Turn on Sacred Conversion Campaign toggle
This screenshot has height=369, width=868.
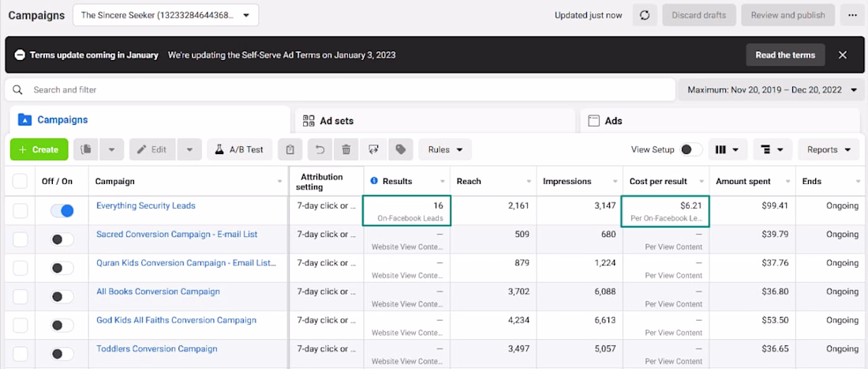pyautogui.click(x=62, y=239)
